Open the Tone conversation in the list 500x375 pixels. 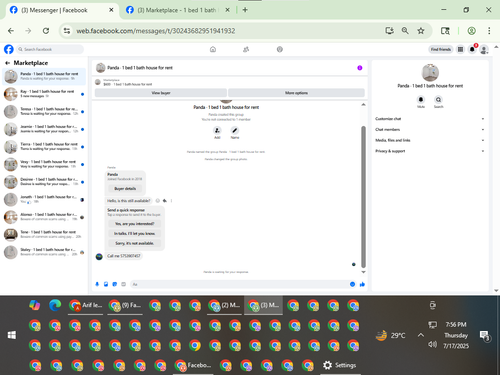(44, 235)
